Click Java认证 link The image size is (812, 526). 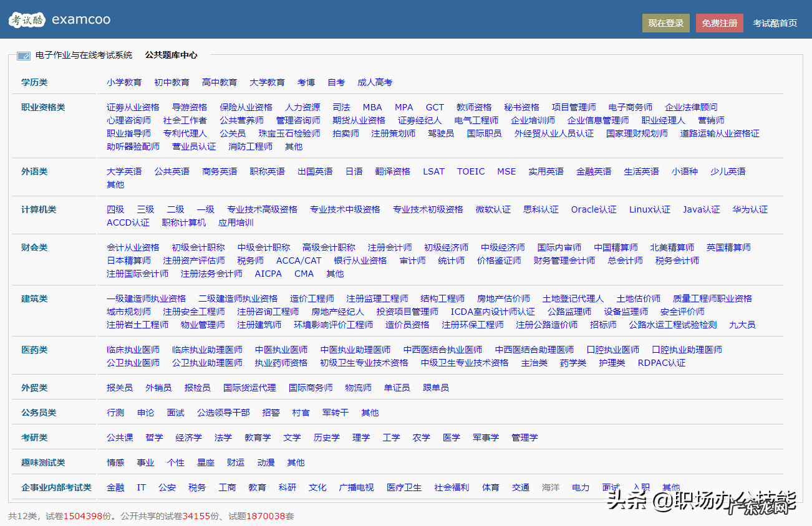(702, 209)
